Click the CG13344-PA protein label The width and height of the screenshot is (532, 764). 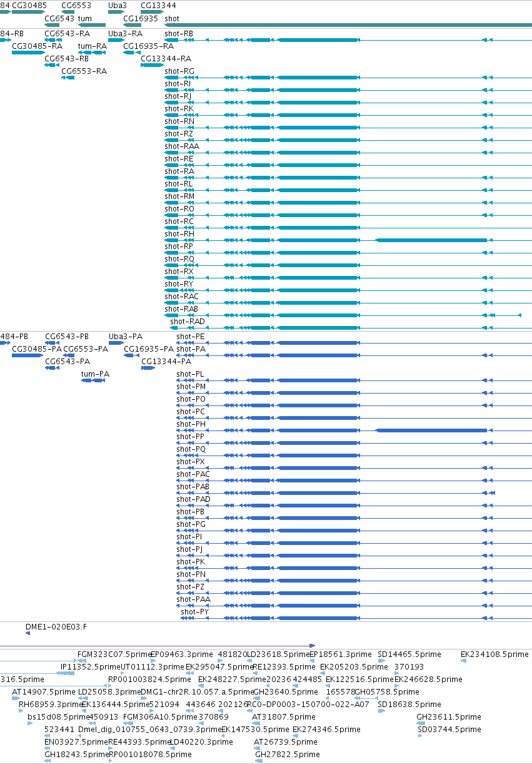tap(166, 362)
